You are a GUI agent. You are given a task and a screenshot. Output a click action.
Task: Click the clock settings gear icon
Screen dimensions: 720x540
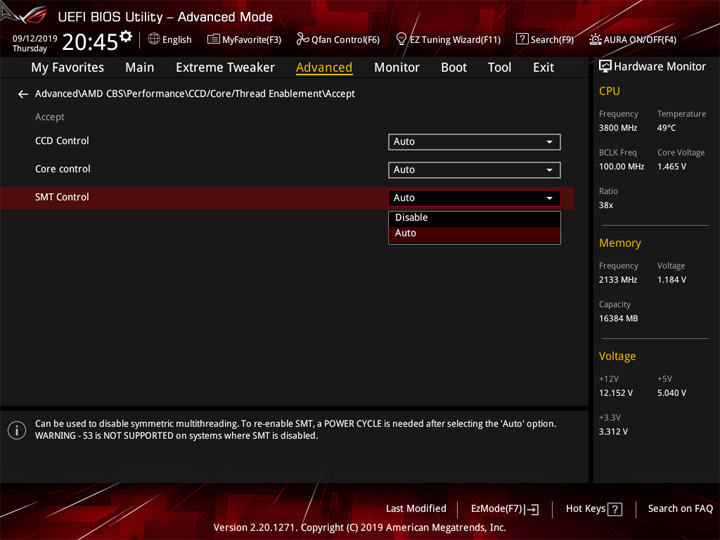pos(126,36)
